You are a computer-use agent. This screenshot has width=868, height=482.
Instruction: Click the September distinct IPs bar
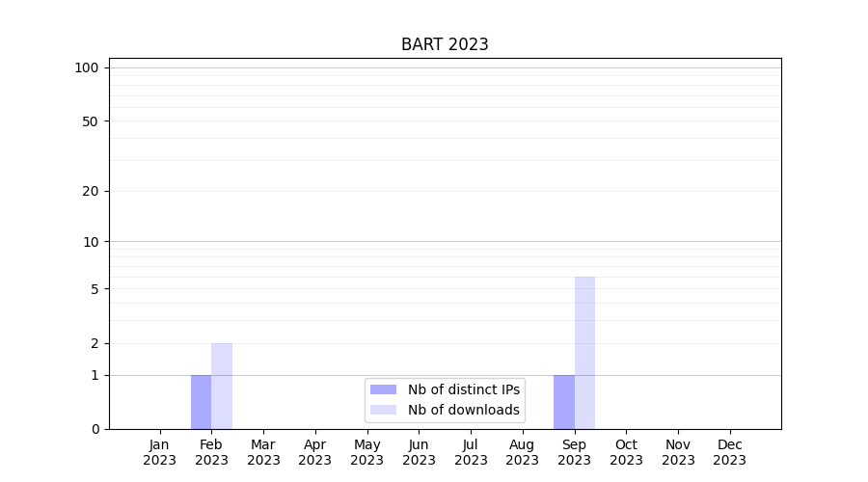pos(563,402)
